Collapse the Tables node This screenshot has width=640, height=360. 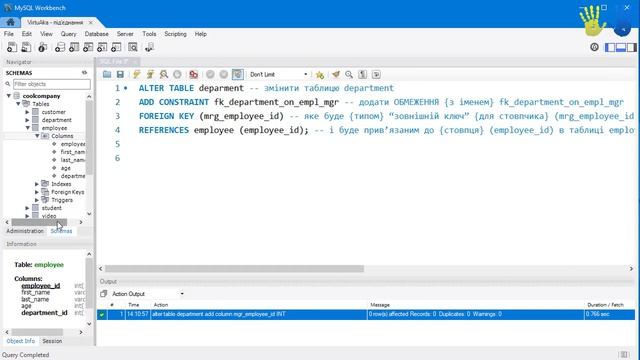pos(18,104)
